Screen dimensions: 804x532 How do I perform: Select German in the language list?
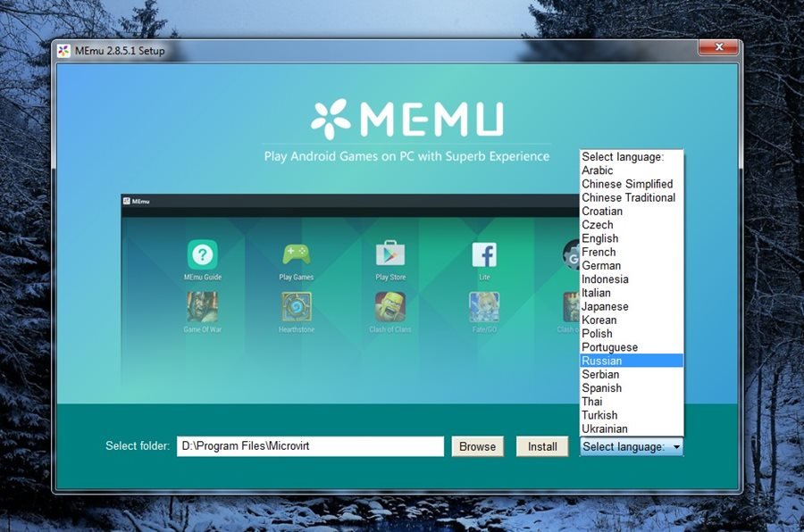tap(632, 265)
